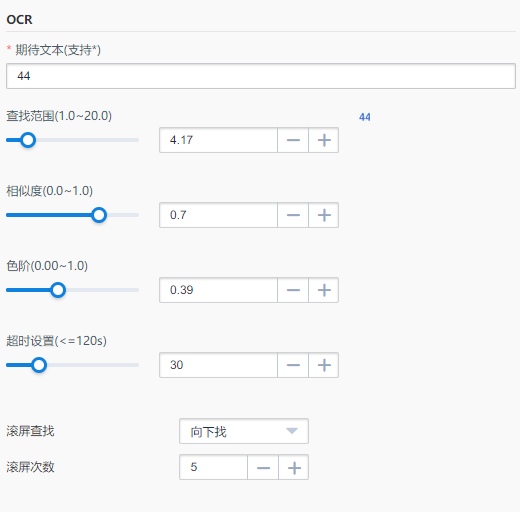Decrease 滚屏次数 with the minus stepper
Viewport: 520px width, 512px height.
tap(263, 467)
